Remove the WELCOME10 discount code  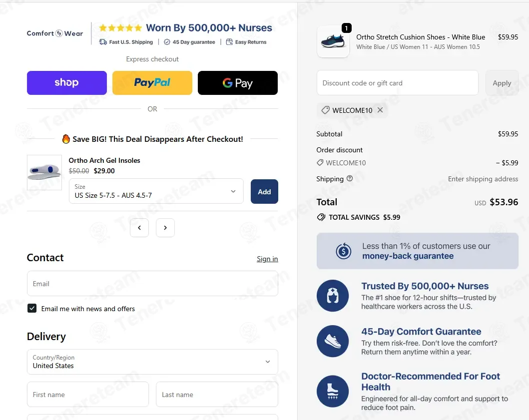pos(380,110)
